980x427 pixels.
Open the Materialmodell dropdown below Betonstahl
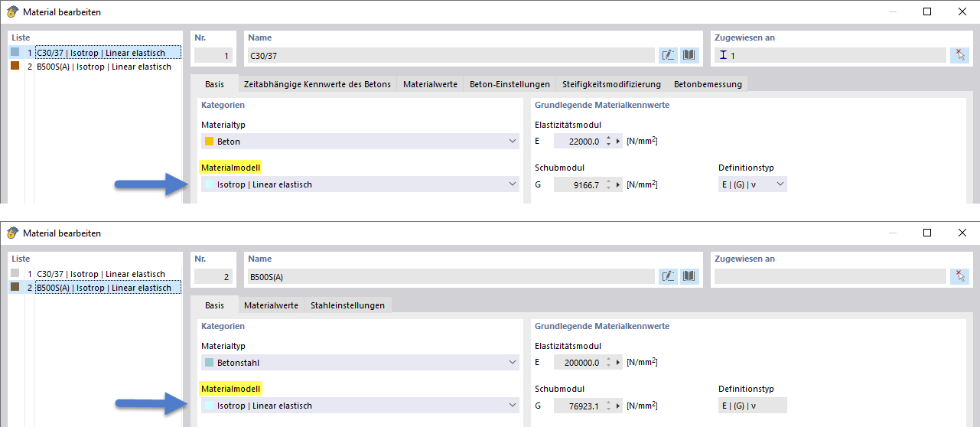click(x=512, y=406)
